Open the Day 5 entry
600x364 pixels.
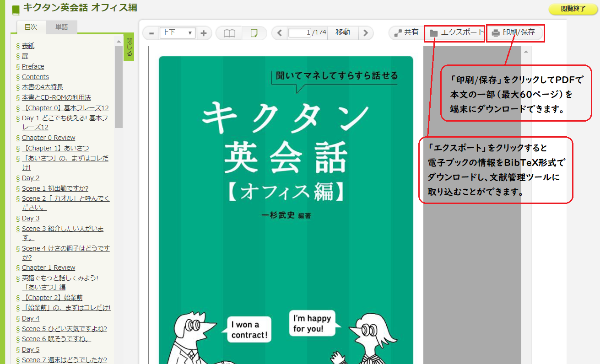click(x=31, y=349)
